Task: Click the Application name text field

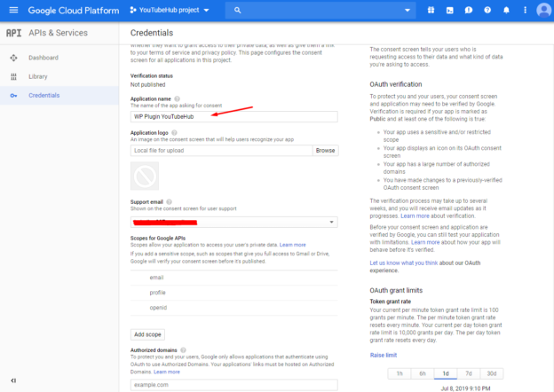Action: tap(233, 116)
